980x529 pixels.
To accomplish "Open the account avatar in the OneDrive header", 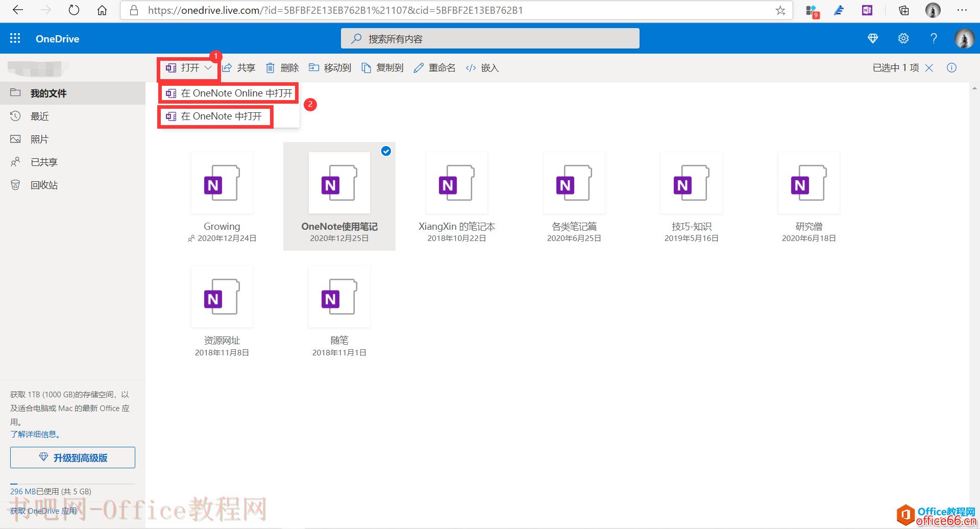I will point(964,38).
